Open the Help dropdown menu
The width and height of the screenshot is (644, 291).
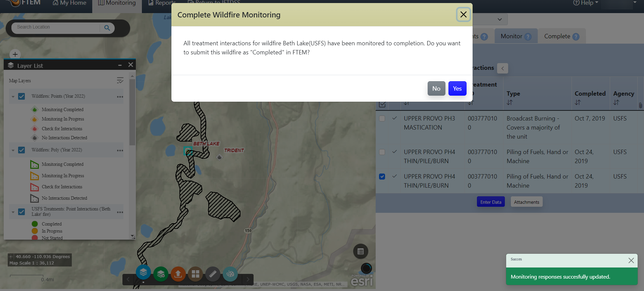(586, 3)
